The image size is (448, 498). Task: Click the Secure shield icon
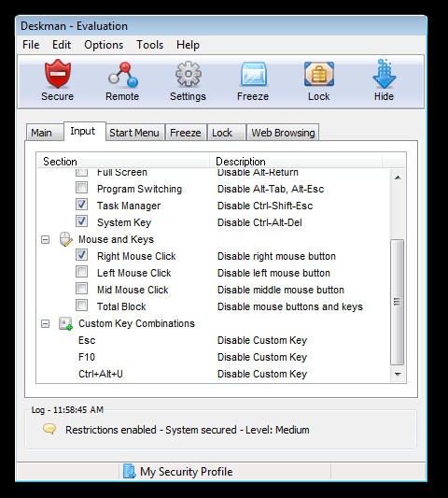pyautogui.click(x=58, y=74)
